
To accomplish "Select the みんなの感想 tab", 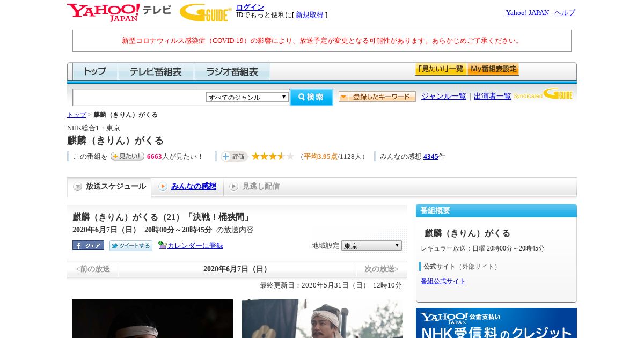I will click(187, 187).
